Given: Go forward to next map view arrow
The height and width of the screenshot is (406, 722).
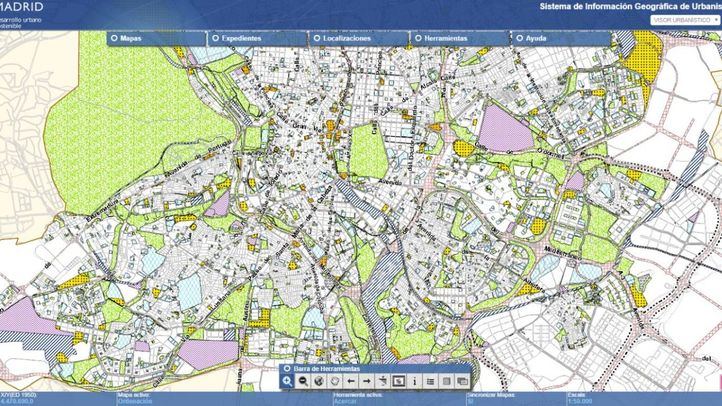Looking at the screenshot, I should [x=367, y=381].
